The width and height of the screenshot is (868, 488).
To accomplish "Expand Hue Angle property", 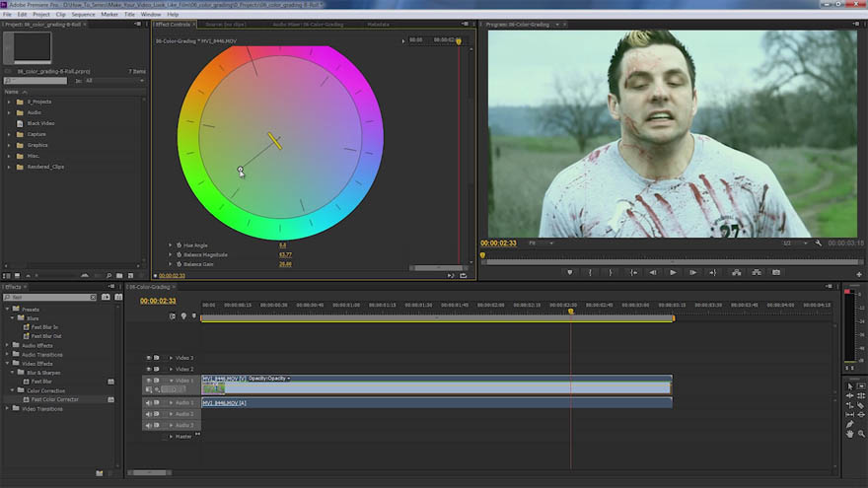I will (170, 245).
